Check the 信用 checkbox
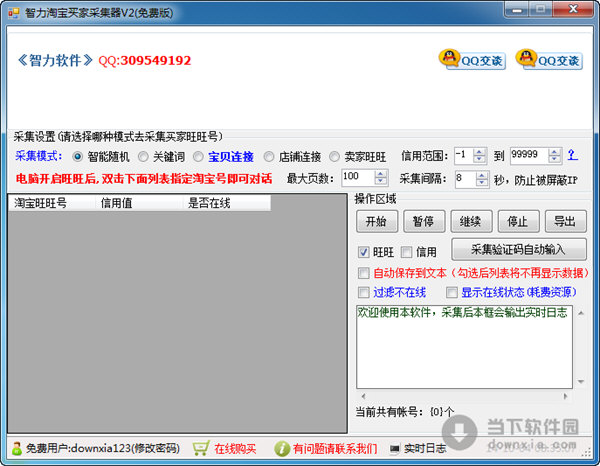600x466 pixels. point(406,252)
